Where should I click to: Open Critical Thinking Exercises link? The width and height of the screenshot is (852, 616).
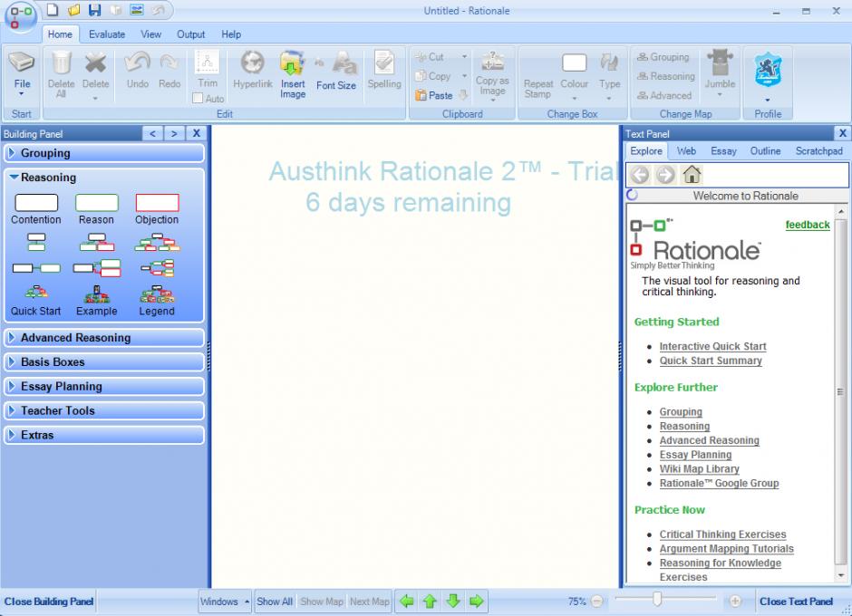click(x=722, y=534)
